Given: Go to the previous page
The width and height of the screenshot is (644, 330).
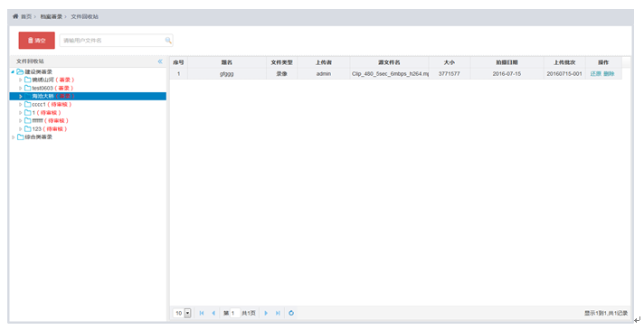Looking at the screenshot, I should coord(213,313).
